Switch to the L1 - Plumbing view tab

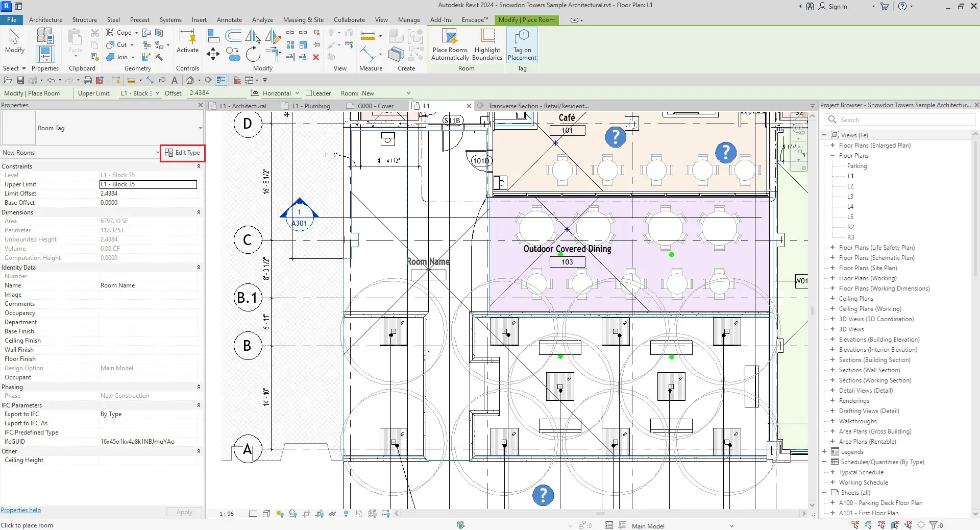pyautogui.click(x=311, y=106)
